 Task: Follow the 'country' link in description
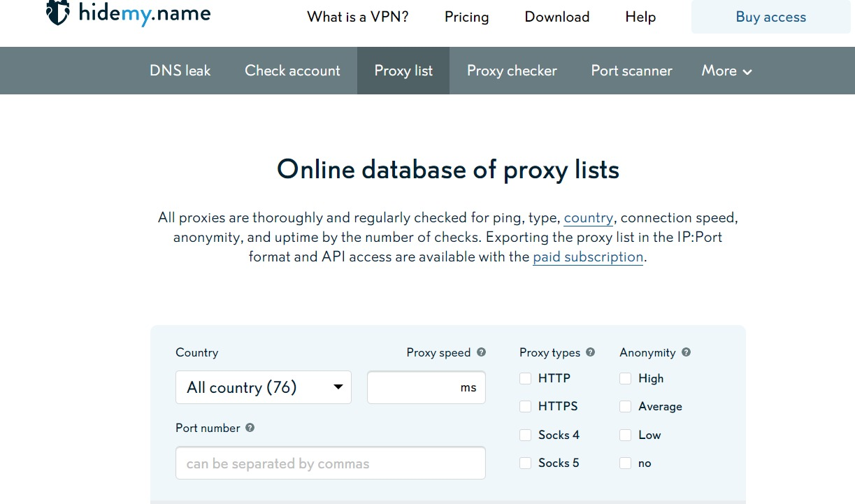pos(589,217)
